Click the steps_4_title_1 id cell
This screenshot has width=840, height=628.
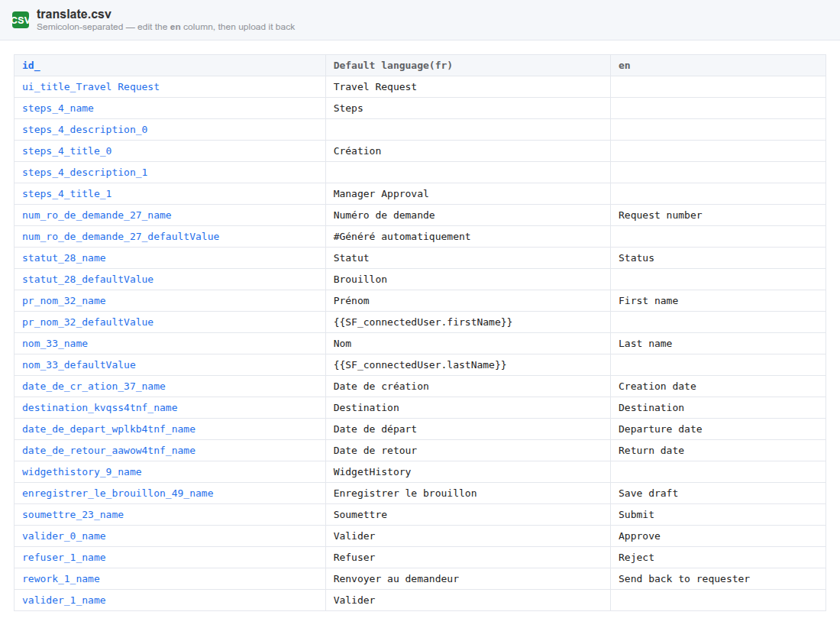[x=170, y=194]
